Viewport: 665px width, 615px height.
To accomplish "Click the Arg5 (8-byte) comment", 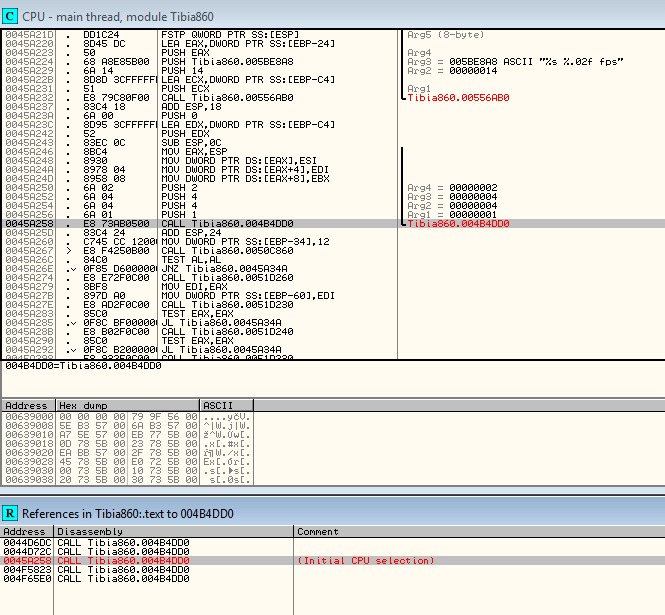I will point(446,35).
